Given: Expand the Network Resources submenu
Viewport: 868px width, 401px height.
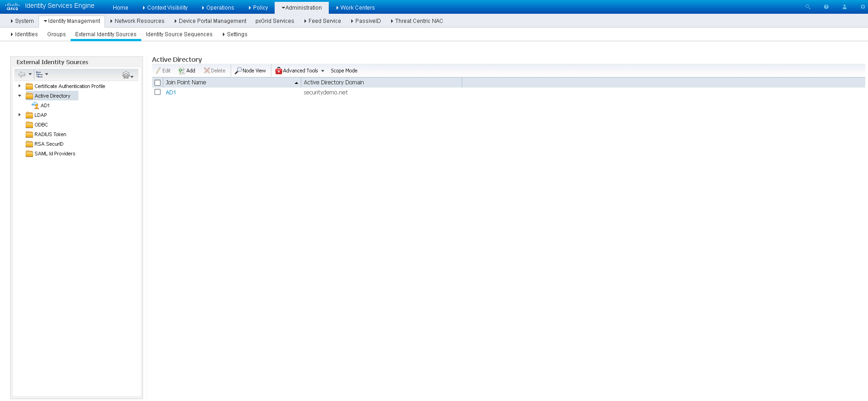Looking at the screenshot, I should [x=137, y=21].
